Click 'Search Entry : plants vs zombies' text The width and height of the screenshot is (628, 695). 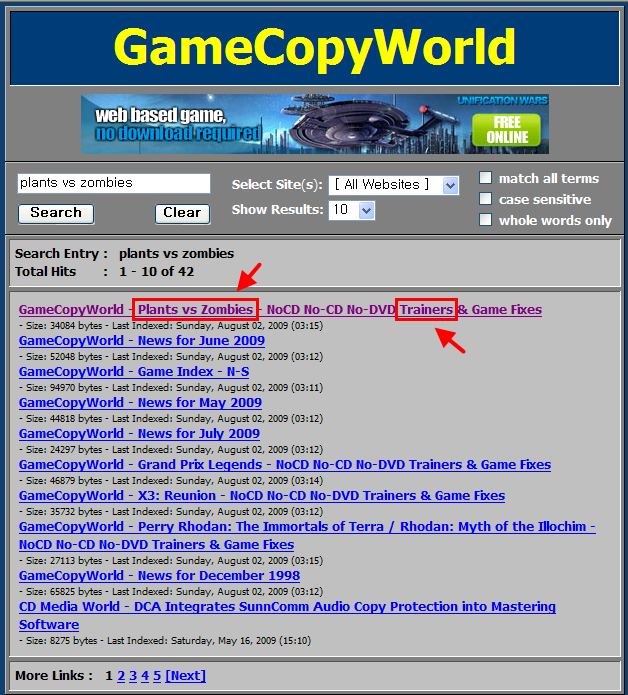point(124,254)
